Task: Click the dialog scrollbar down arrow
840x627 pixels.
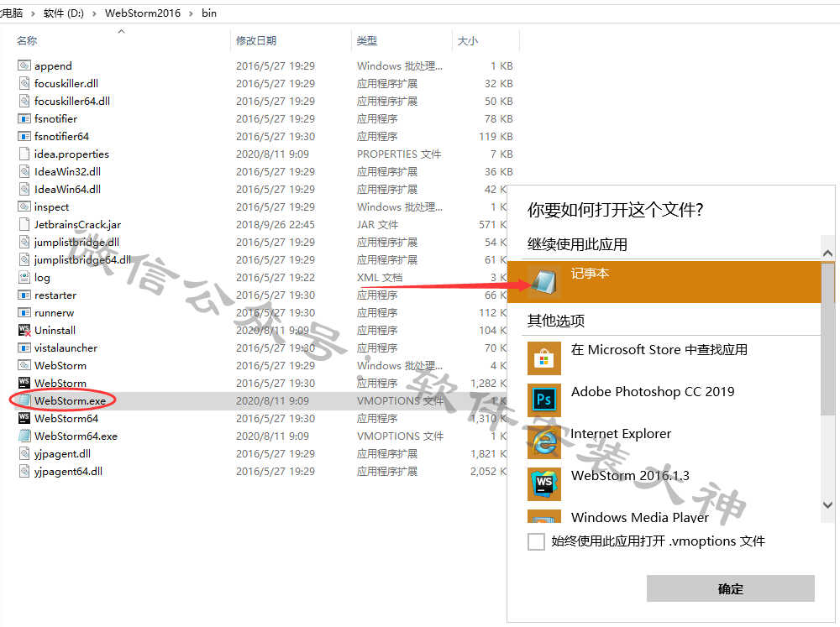Action: [x=827, y=505]
